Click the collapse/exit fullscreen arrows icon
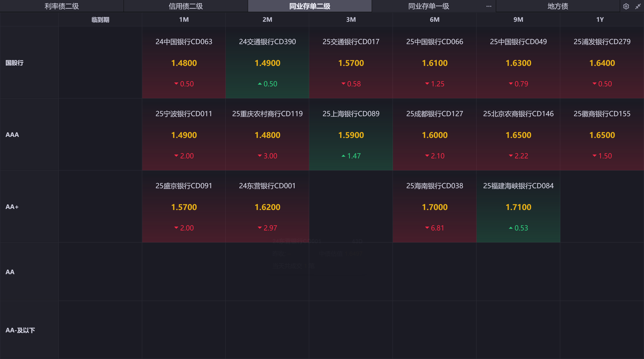 point(638,6)
